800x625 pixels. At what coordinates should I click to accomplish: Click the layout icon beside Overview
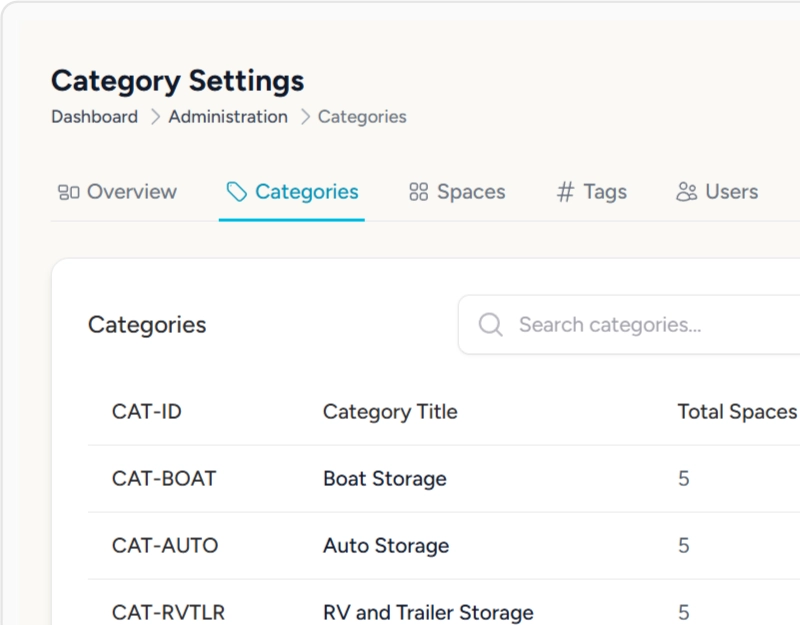click(x=68, y=192)
